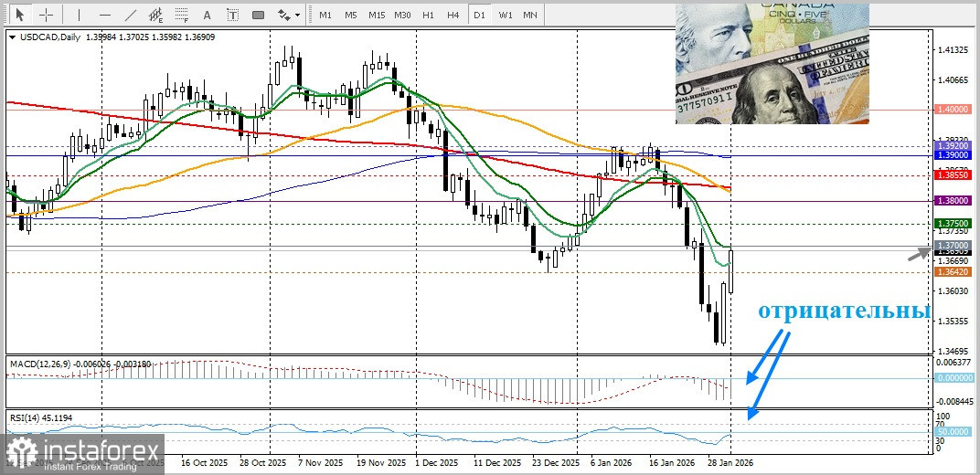This screenshot has height=475, width=980.
Task: Activate the crosshair tool
Action: [46, 15]
